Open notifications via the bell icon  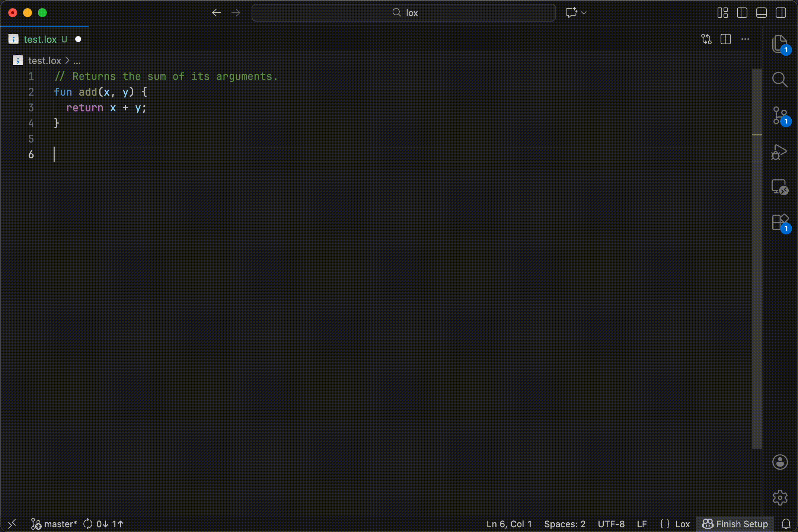(x=786, y=524)
